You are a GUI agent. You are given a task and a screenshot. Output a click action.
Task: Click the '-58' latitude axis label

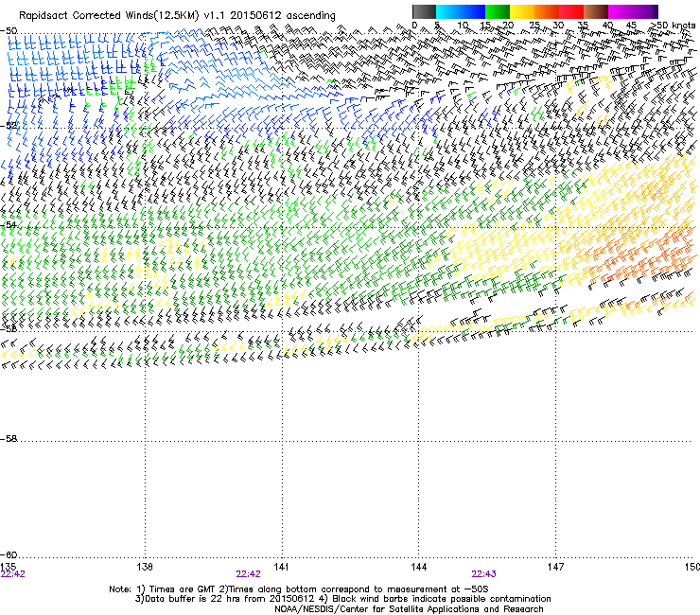(x=9, y=439)
